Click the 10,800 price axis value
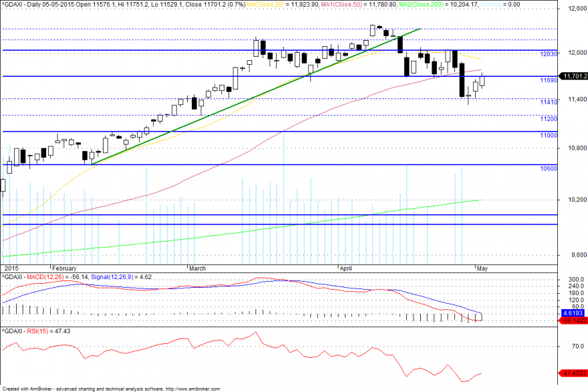Image resolution: width=588 pixels, height=392 pixels. [577, 148]
